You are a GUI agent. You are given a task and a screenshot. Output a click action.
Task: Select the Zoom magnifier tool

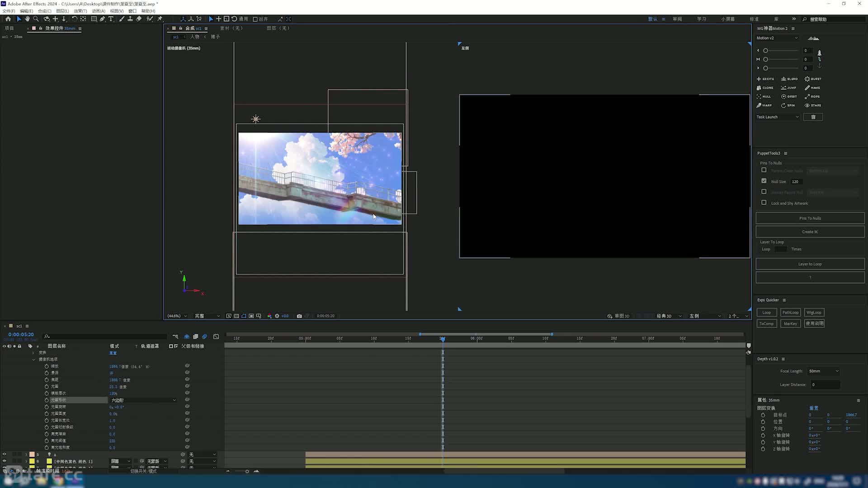click(36, 19)
